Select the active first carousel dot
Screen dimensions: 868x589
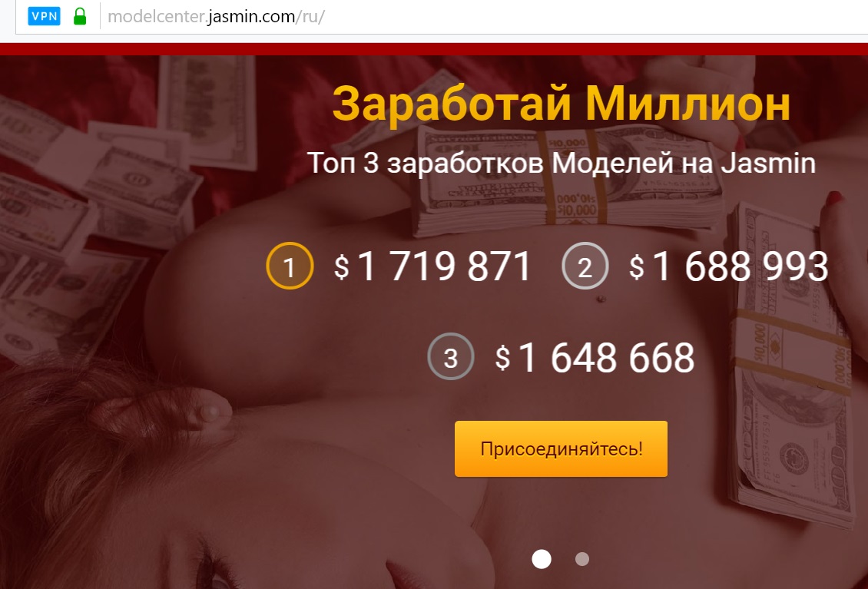coord(542,558)
